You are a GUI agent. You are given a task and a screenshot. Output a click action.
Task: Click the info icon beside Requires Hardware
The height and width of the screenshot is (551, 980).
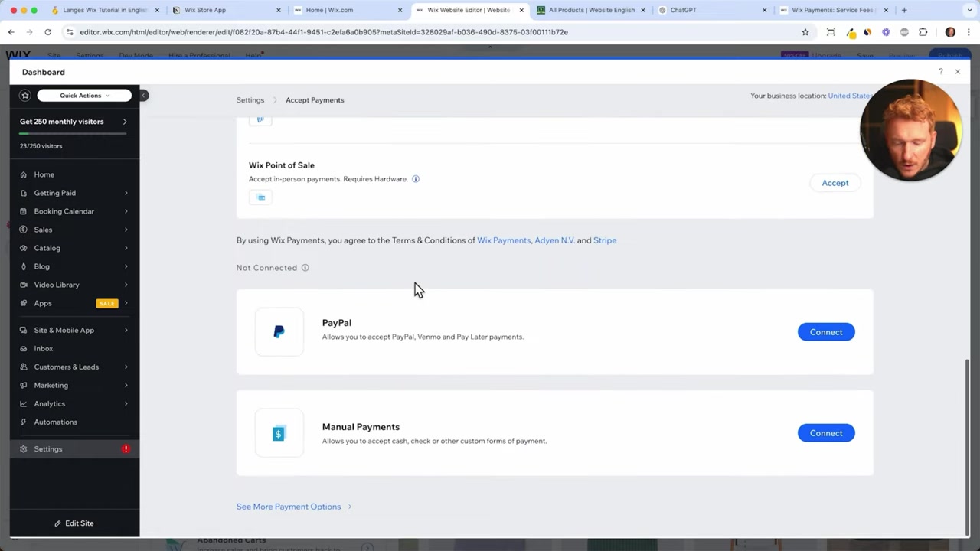416,179
